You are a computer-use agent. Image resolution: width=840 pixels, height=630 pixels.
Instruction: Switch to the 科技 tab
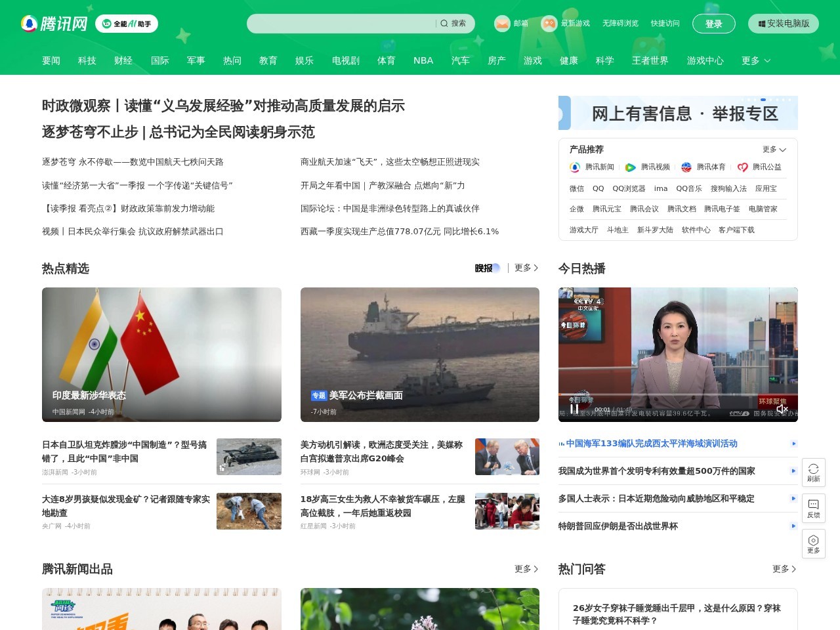coord(87,60)
